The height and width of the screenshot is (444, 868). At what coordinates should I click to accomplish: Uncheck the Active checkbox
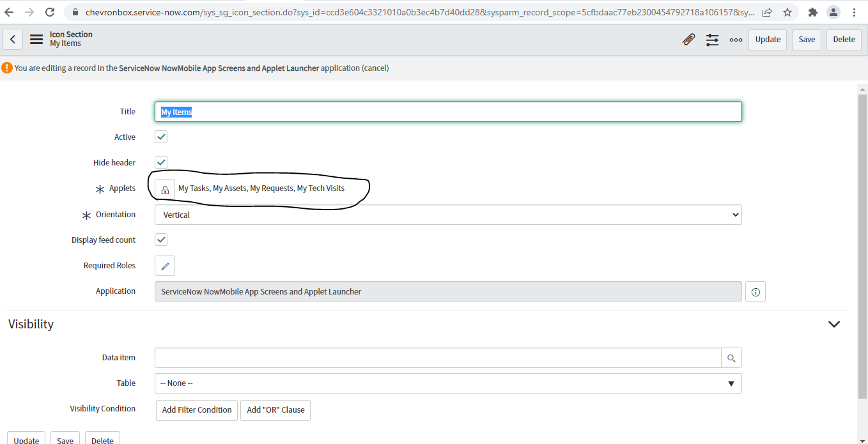[x=161, y=137]
